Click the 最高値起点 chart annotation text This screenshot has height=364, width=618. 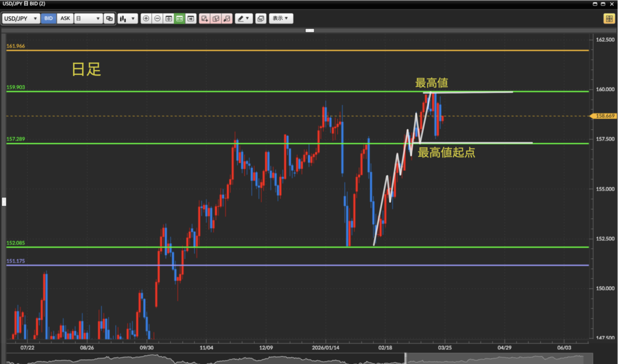click(x=446, y=153)
